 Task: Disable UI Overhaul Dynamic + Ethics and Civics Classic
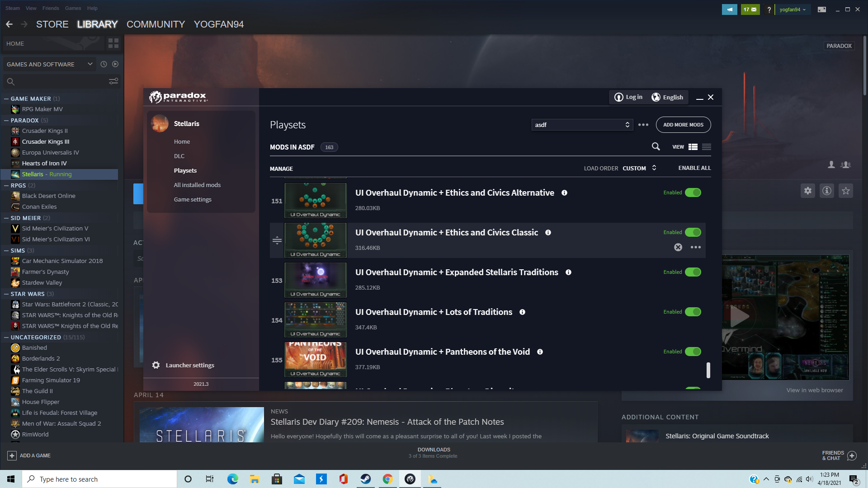pos(693,233)
